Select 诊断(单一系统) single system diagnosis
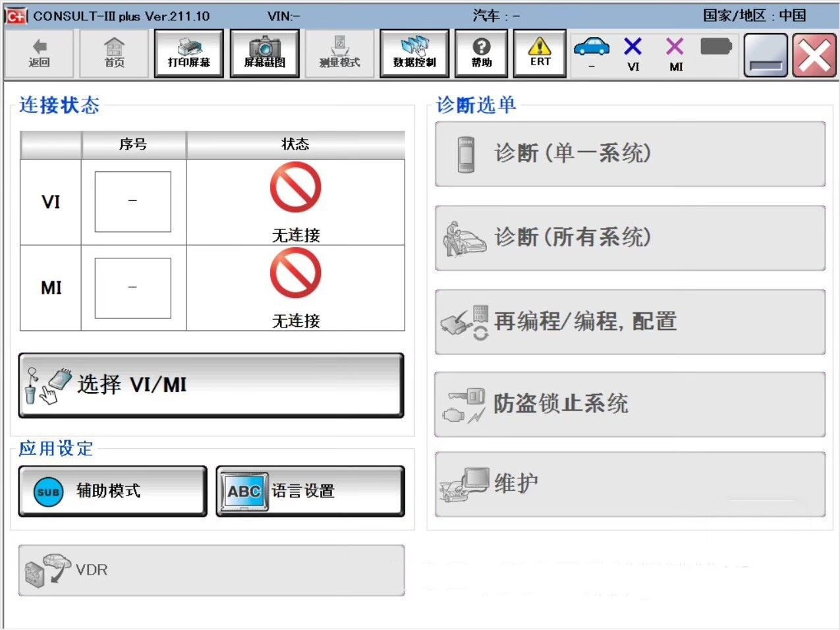840x630 pixels. point(630,154)
